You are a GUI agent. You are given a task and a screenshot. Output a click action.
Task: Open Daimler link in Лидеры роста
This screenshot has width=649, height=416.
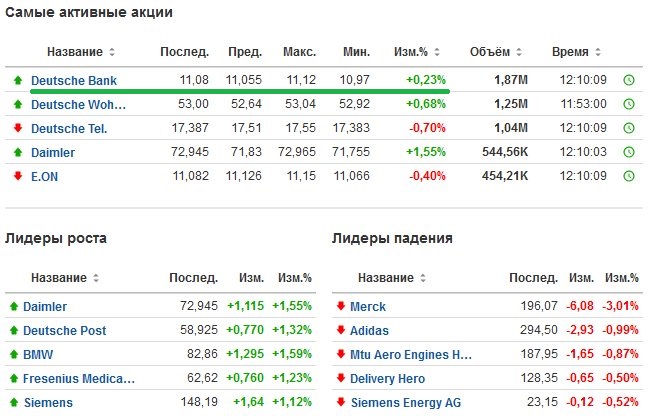click(45, 306)
